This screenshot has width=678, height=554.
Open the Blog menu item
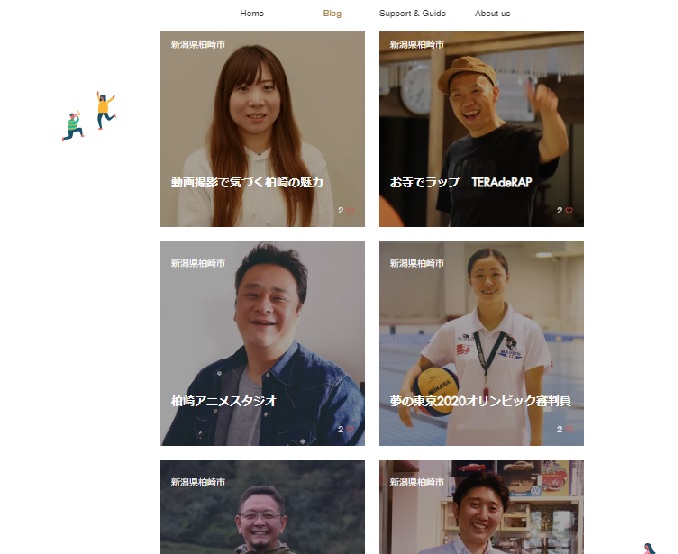click(x=332, y=13)
